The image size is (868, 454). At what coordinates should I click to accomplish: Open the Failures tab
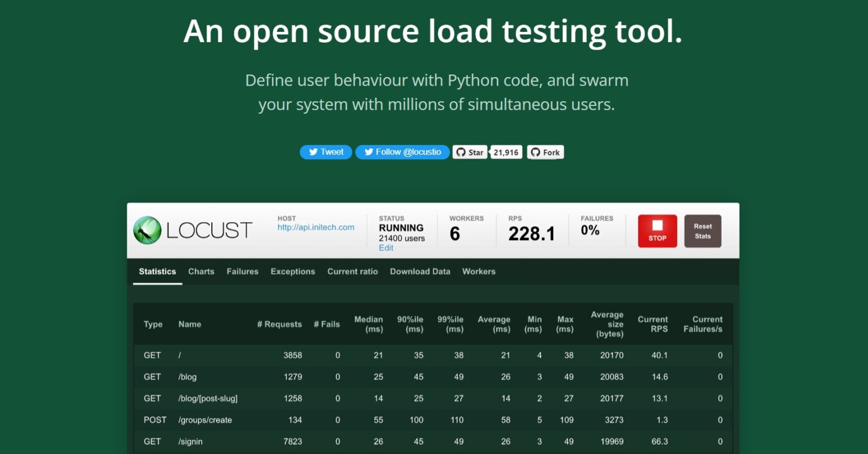click(x=242, y=271)
